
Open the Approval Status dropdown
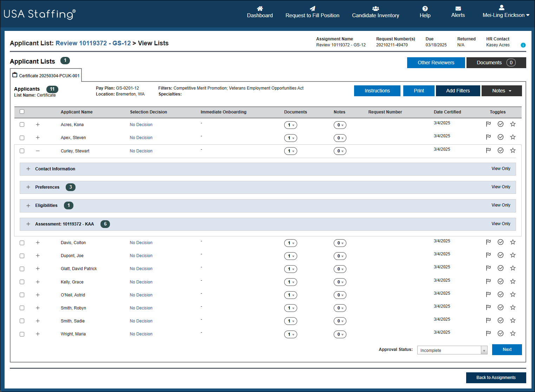[x=452, y=350]
